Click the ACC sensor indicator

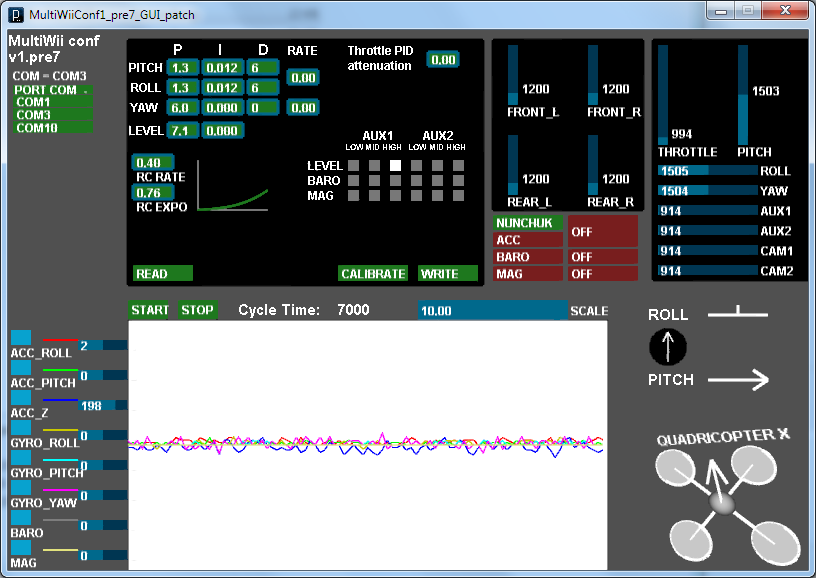click(528, 240)
